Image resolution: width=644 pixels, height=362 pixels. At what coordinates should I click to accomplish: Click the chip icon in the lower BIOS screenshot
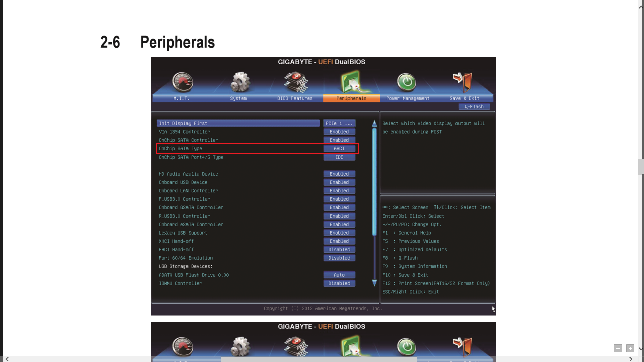point(296,347)
